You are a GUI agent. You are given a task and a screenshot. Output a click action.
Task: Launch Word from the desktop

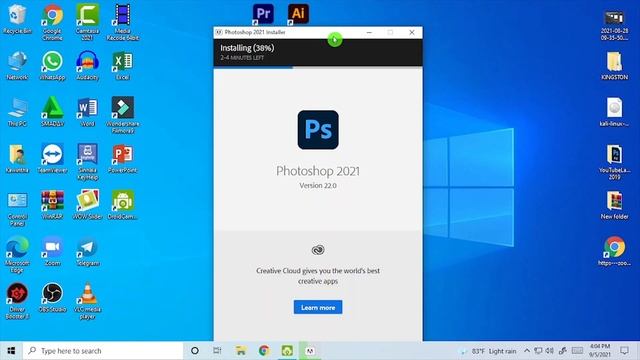tap(87, 112)
